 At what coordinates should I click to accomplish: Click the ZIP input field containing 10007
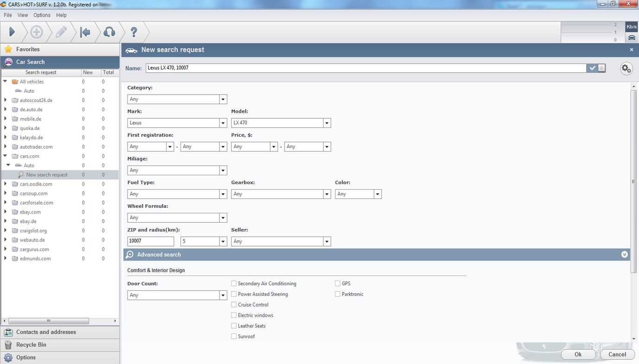(151, 241)
